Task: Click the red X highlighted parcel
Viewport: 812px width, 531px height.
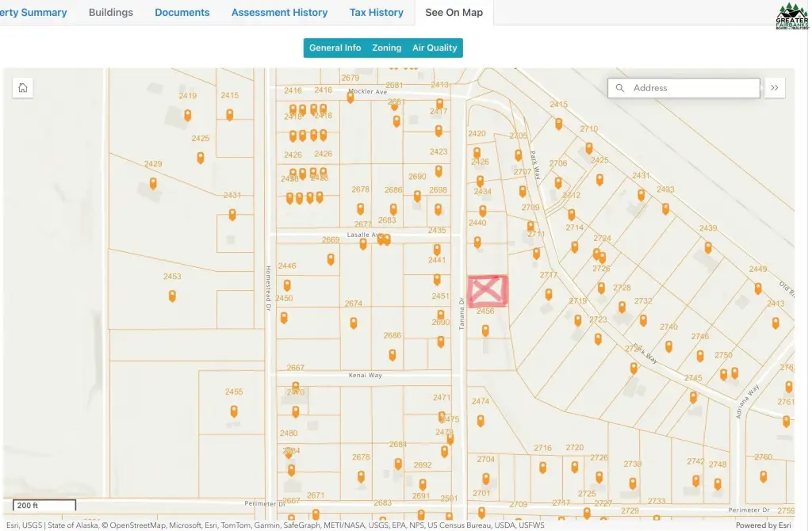Action: 487,291
